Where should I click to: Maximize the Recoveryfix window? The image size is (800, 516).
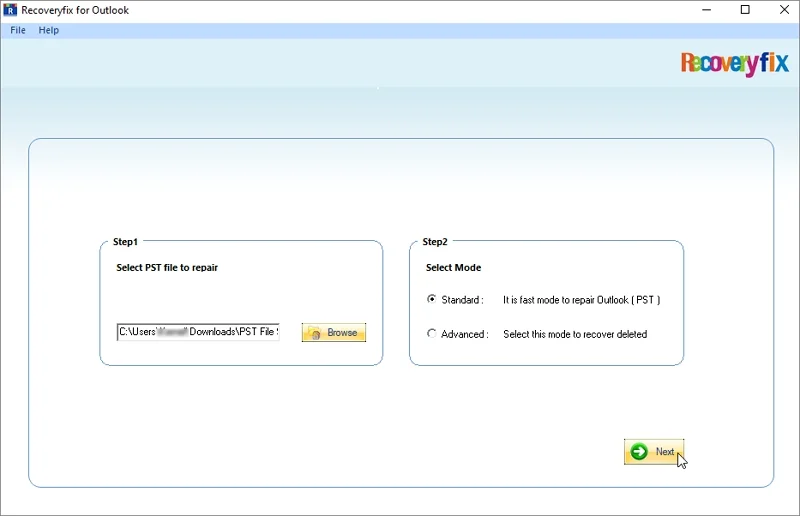[745, 10]
